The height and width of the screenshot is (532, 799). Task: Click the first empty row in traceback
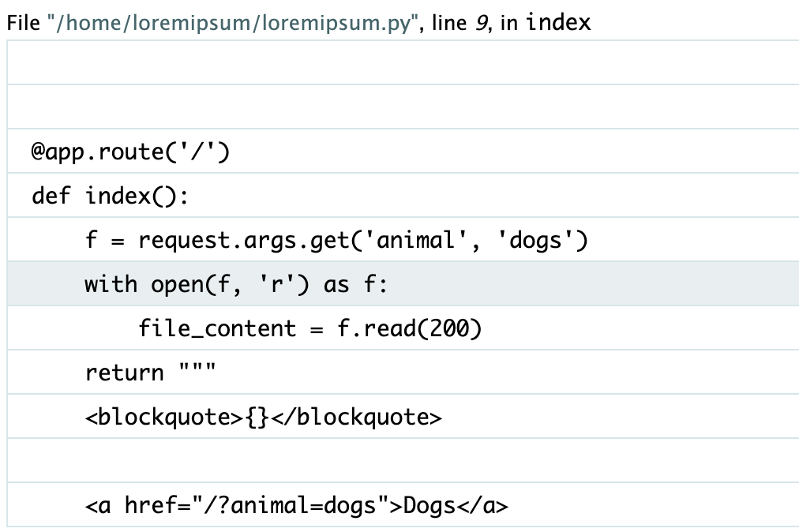coord(403,62)
